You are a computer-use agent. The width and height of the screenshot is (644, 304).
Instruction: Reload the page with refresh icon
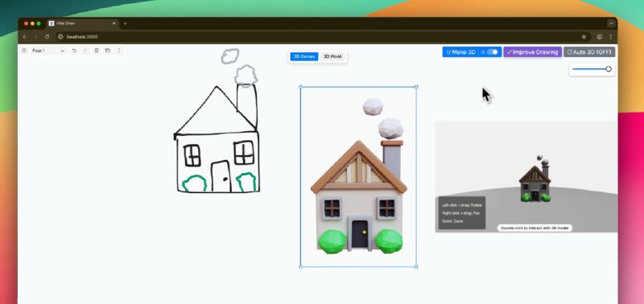coord(47,36)
